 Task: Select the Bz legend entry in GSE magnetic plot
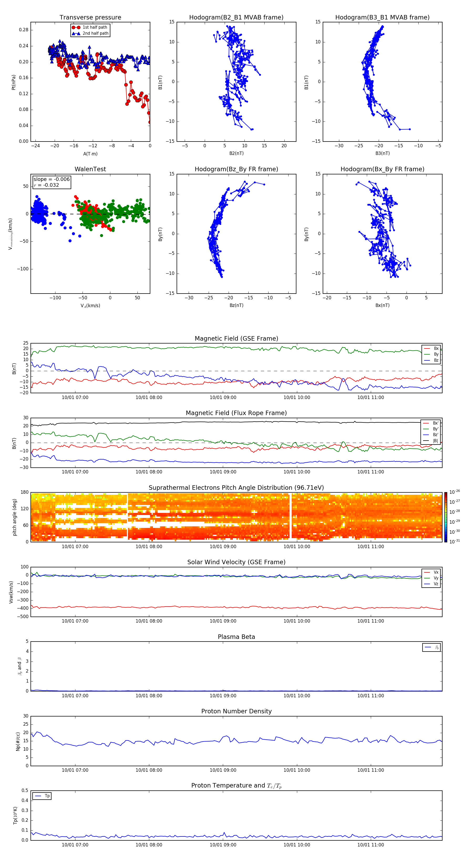(x=431, y=360)
